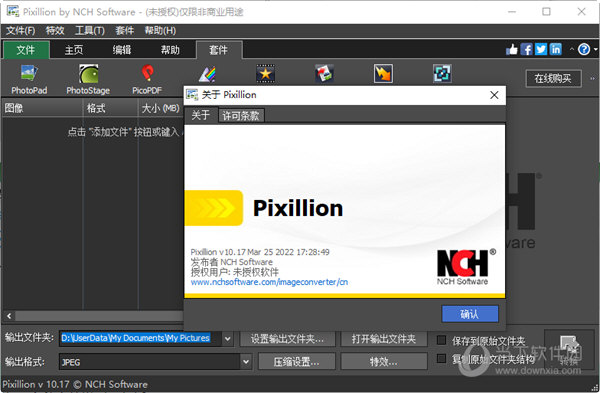Collapse the ribbon with the caret icon

click(x=572, y=49)
